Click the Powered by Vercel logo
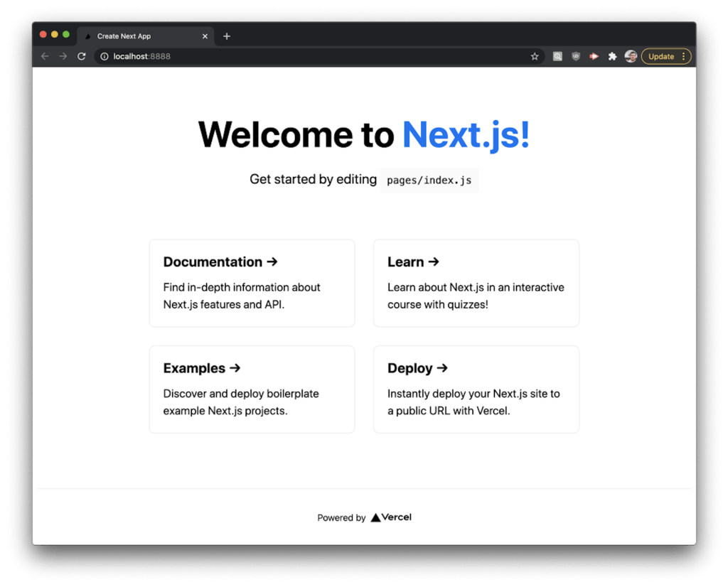Viewport: 728px width, 587px height. point(391,517)
